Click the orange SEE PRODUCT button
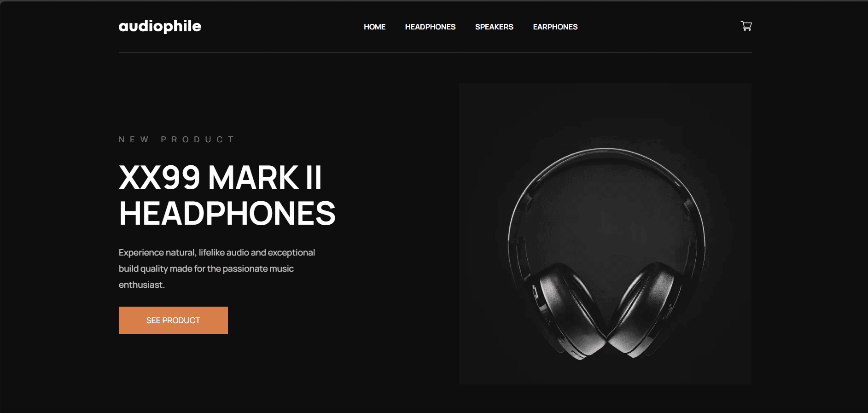 pos(173,320)
